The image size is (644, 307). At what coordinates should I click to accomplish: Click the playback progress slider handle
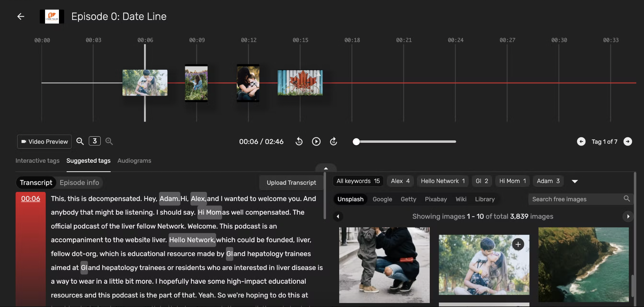click(356, 142)
